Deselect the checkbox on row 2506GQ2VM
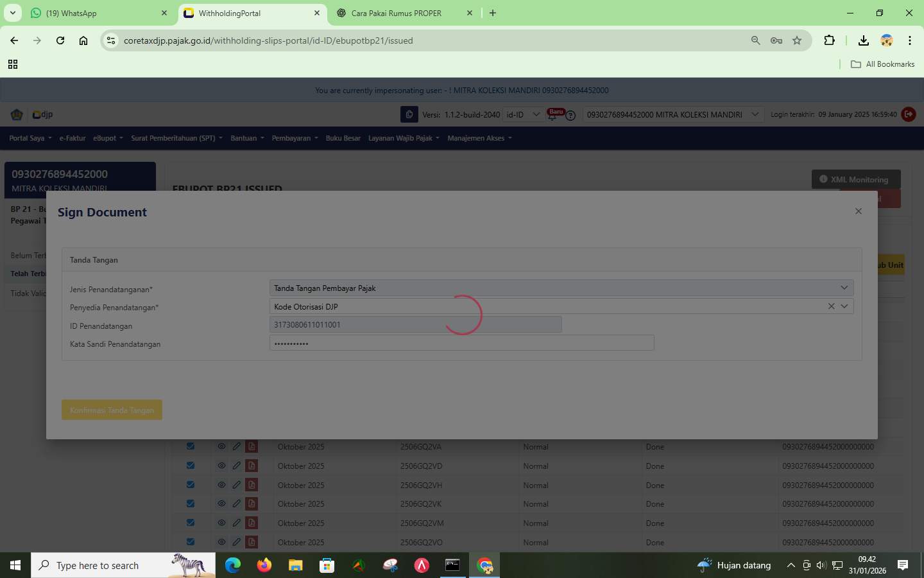Screen dimensions: 924x578 point(190,523)
